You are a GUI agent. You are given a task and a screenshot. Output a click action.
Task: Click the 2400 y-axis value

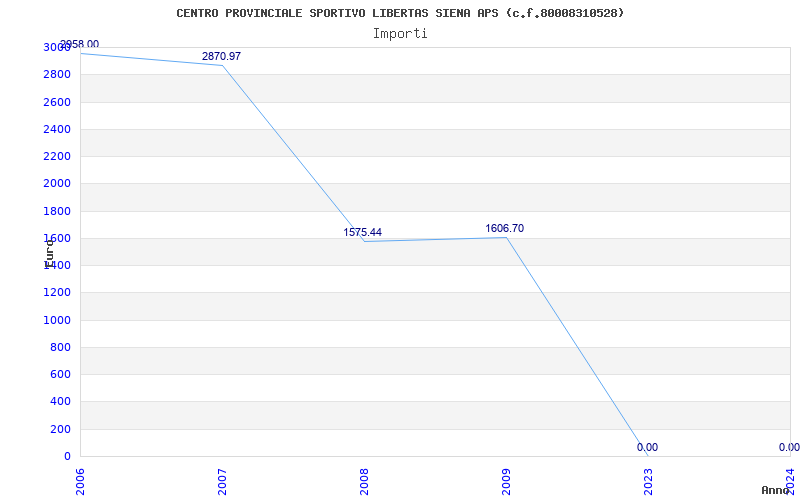coord(57,129)
